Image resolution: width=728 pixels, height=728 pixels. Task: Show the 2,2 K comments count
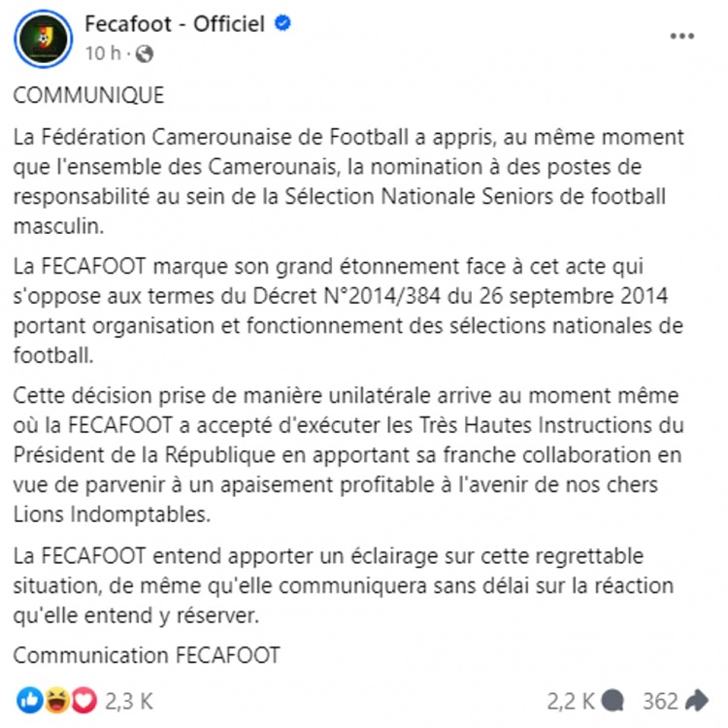[x=573, y=700]
